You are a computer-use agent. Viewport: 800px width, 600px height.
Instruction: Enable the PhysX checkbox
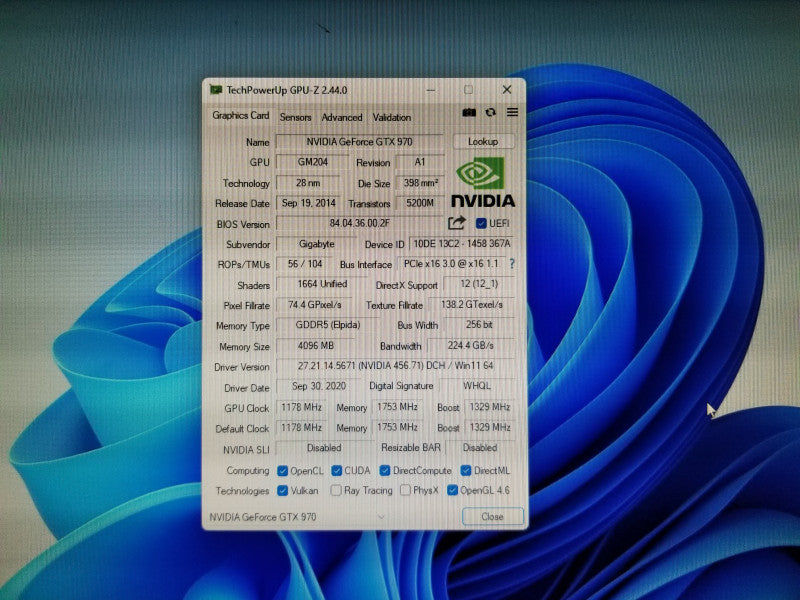[x=405, y=490]
